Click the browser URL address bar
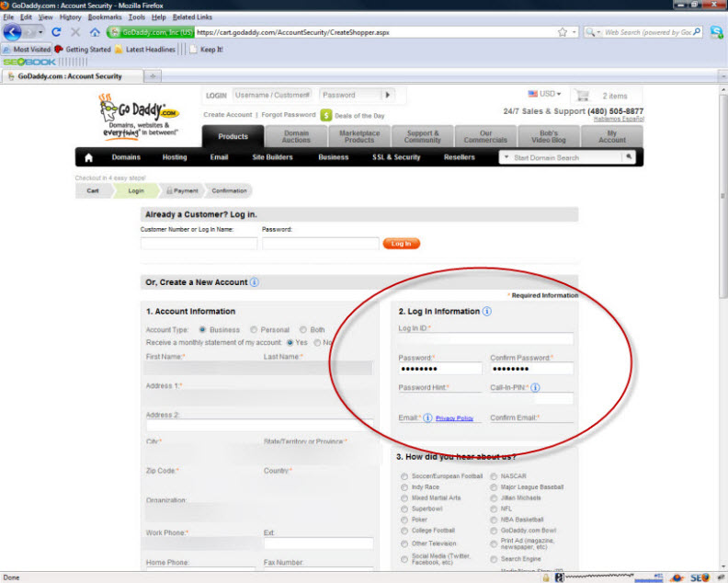The width and height of the screenshot is (728, 583). (375, 32)
